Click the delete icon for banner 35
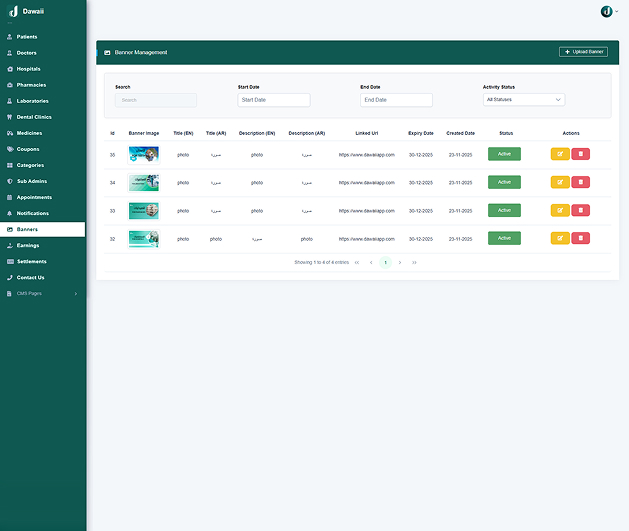 click(x=580, y=154)
